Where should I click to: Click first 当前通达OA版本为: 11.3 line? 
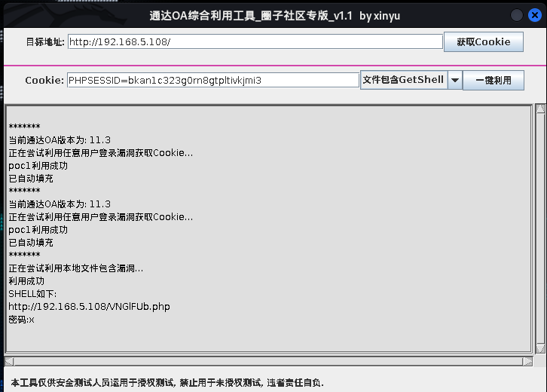click(x=60, y=140)
